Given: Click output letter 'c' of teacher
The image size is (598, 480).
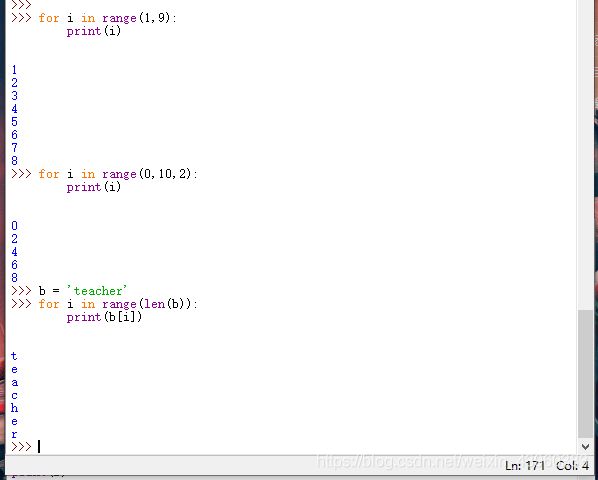Looking at the screenshot, I should [14, 395].
